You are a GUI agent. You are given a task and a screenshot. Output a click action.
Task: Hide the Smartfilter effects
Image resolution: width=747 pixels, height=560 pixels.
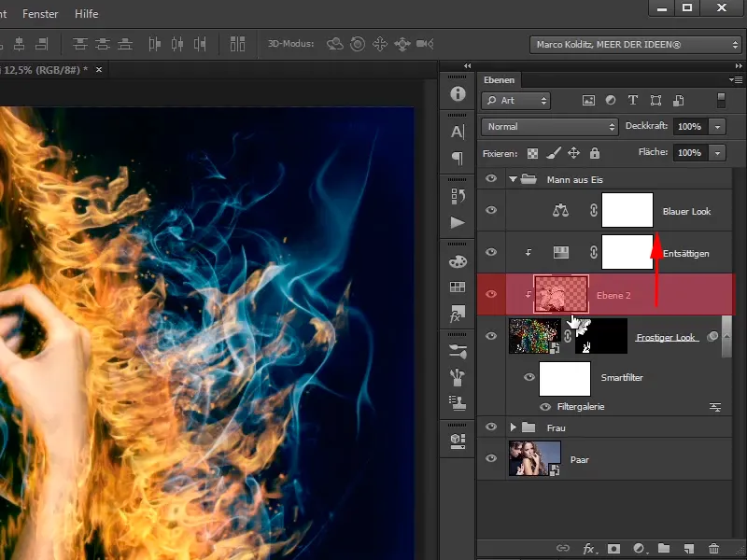tap(529, 377)
